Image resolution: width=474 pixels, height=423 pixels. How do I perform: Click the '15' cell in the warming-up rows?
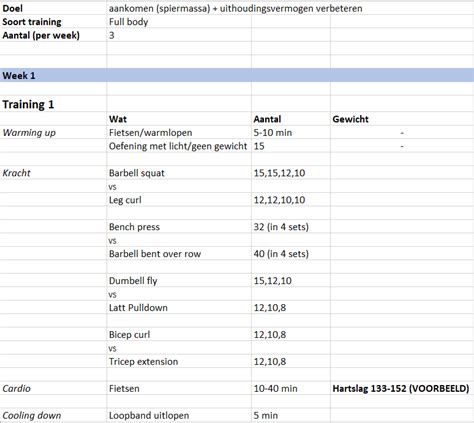tap(291, 146)
